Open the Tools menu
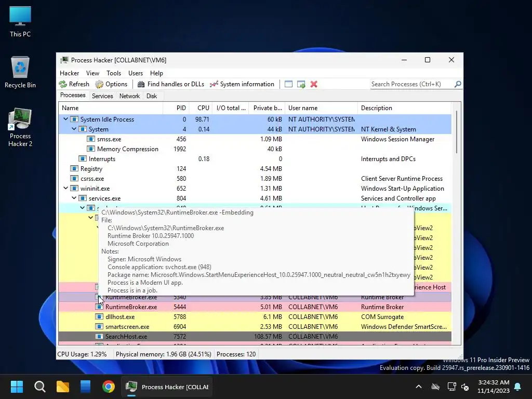The image size is (532, 399). pyautogui.click(x=114, y=73)
